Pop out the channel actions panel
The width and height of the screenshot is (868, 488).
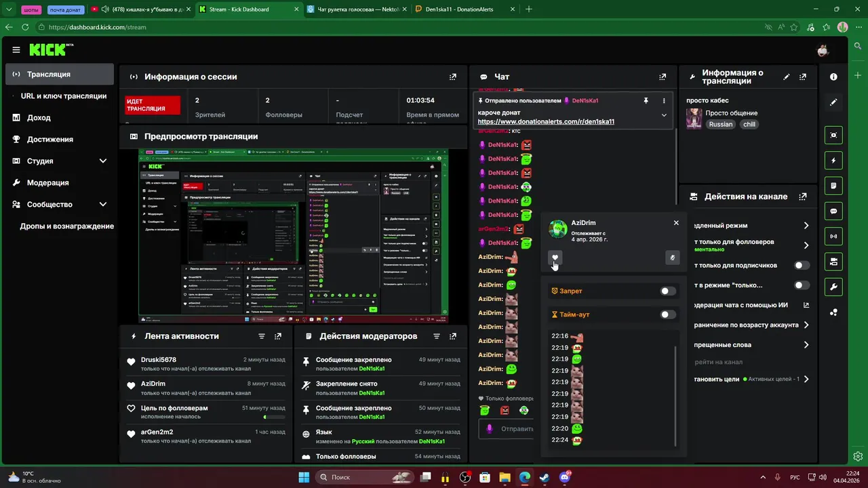(803, 197)
